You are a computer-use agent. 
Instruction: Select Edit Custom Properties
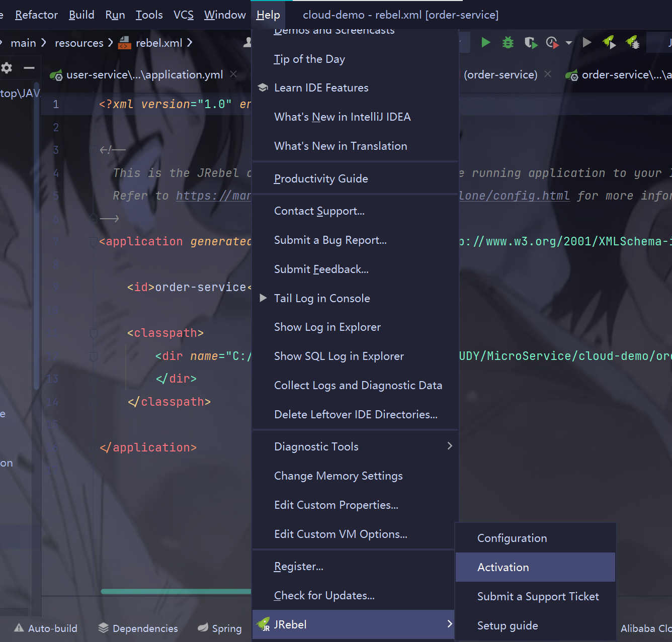point(355,505)
